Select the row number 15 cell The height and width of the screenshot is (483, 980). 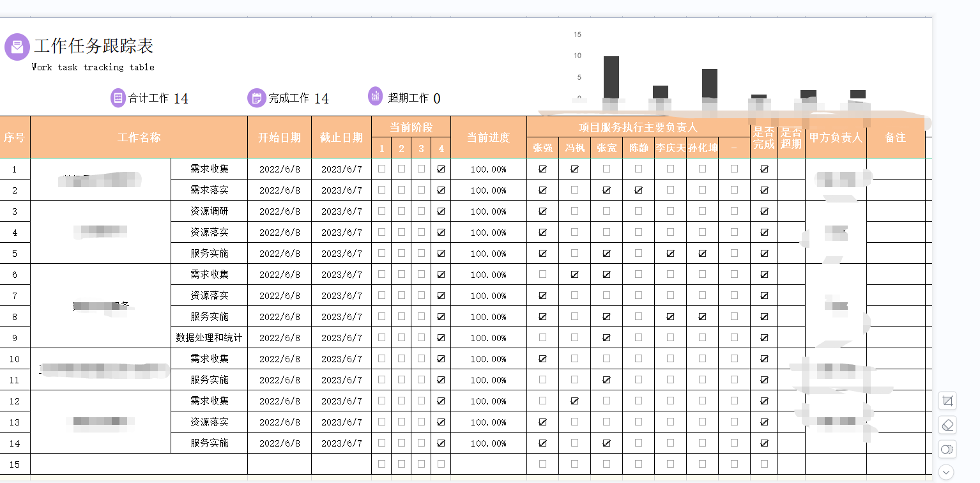point(15,464)
